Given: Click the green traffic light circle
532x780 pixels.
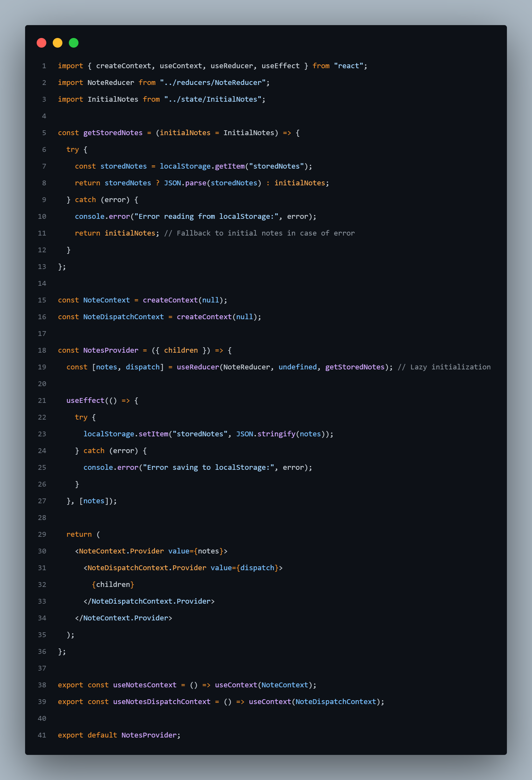Looking at the screenshot, I should click(x=73, y=42).
